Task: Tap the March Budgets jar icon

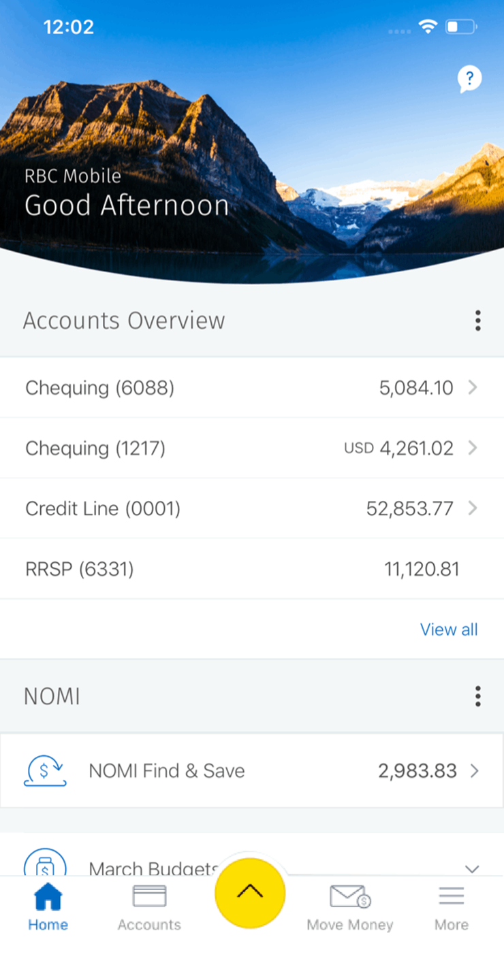Action: click(45, 864)
